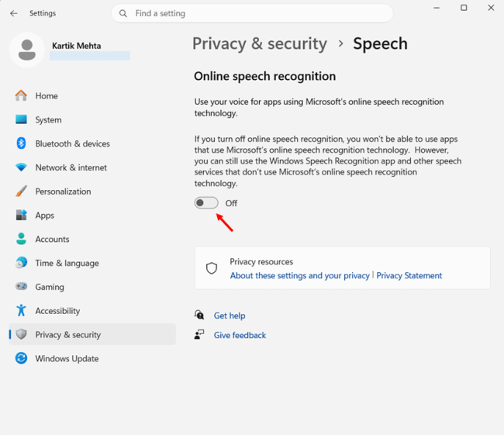
Task: Click the Online speech recognition heading
Action: (x=265, y=76)
